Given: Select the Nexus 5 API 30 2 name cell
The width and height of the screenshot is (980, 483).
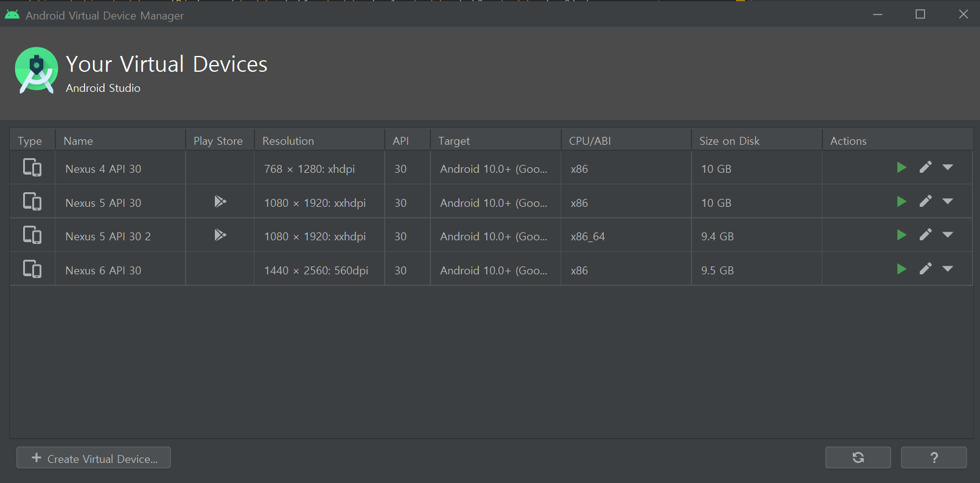Looking at the screenshot, I should click(x=121, y=236).
